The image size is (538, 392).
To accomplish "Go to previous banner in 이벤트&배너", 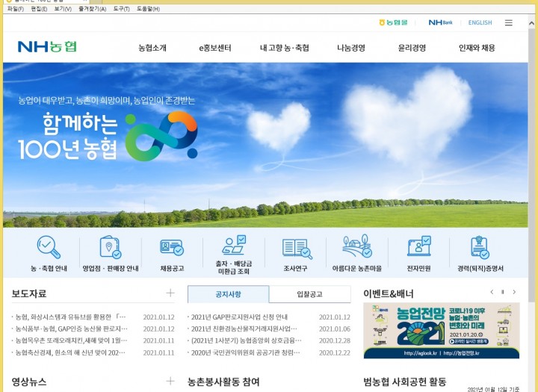I will pyautogui.click(x=492, y=292).
